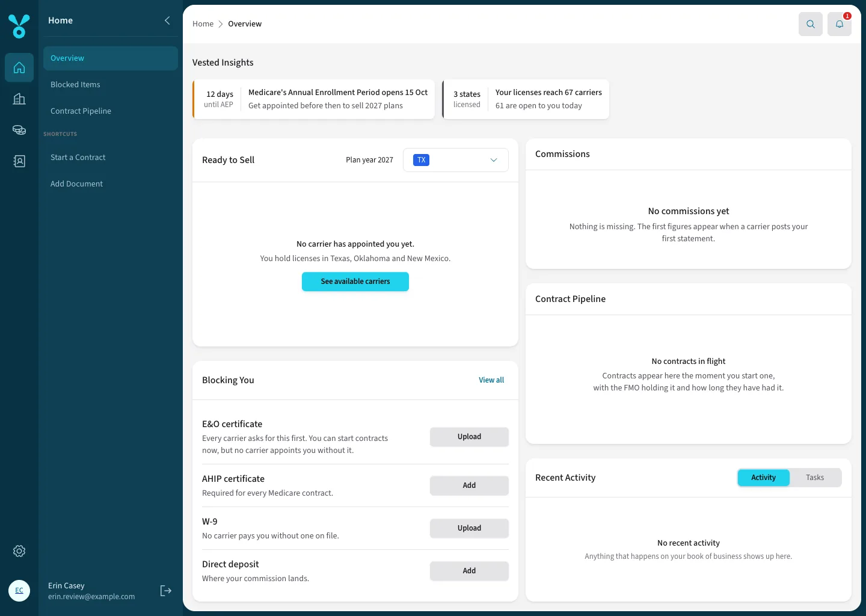This screenshot has height=616, width=866.
Task: Click the erin.review@example.com email text
Action: pos(91,597)
